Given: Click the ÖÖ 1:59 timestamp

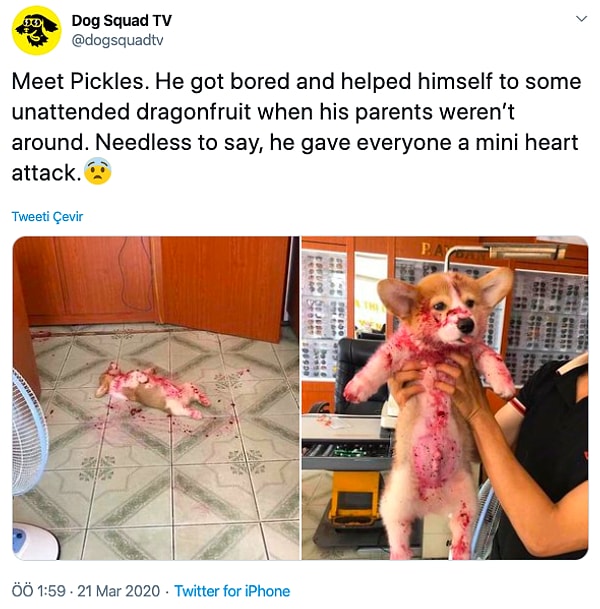Looking at the screenshot, I should [x=38, y=591].
